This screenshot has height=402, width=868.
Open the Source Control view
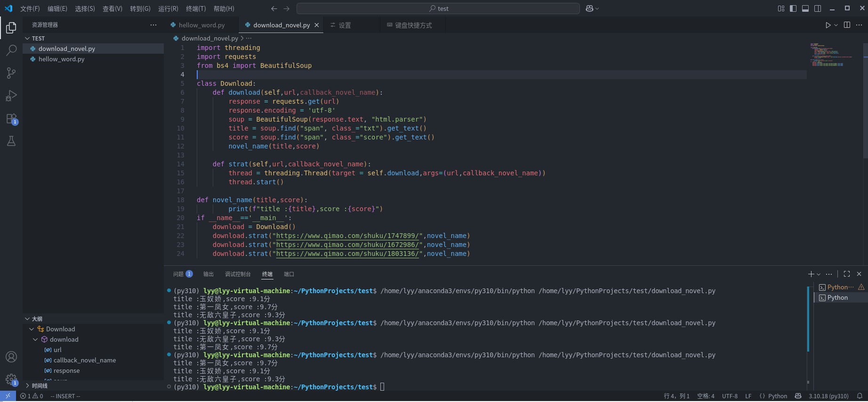11,73
